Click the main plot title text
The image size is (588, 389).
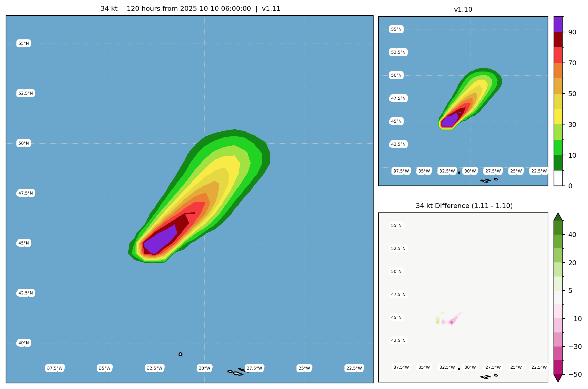tap(190, 9)
